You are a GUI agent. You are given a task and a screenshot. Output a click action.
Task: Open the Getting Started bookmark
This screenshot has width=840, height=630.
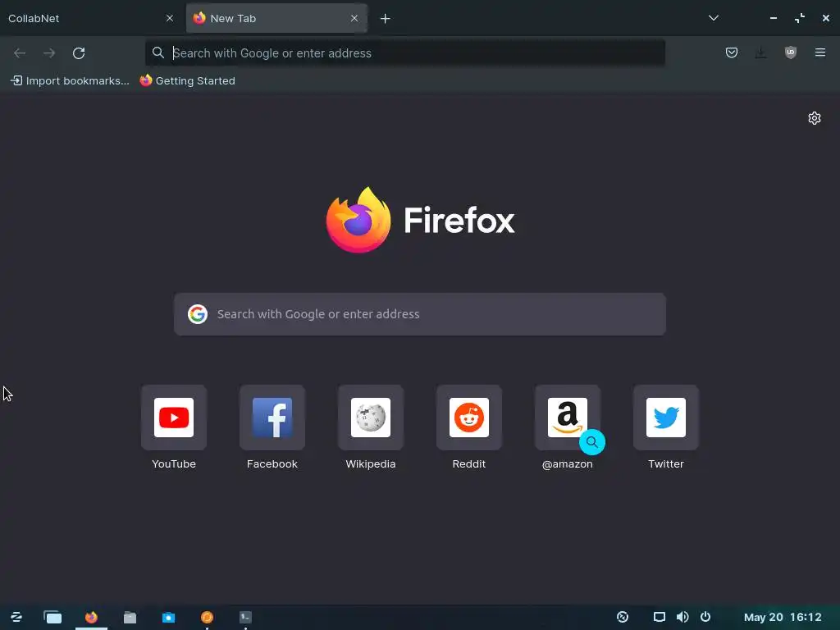click(188, 81)
